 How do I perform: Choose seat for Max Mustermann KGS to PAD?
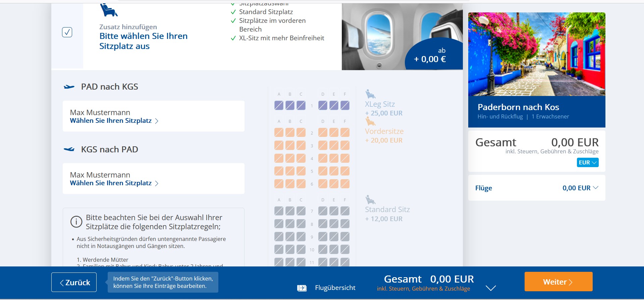pos(114,183)
